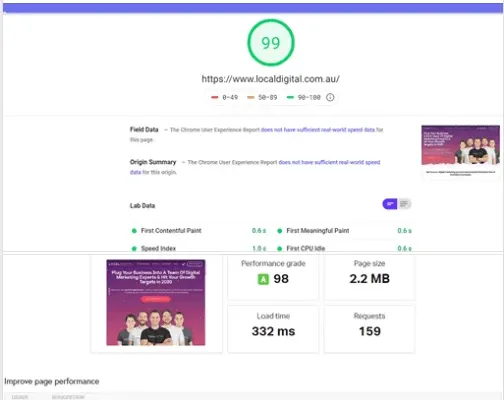This screenshot has width=504, height=400.
Task: Click the green 99 score gauge
Action: click(271, 43)
